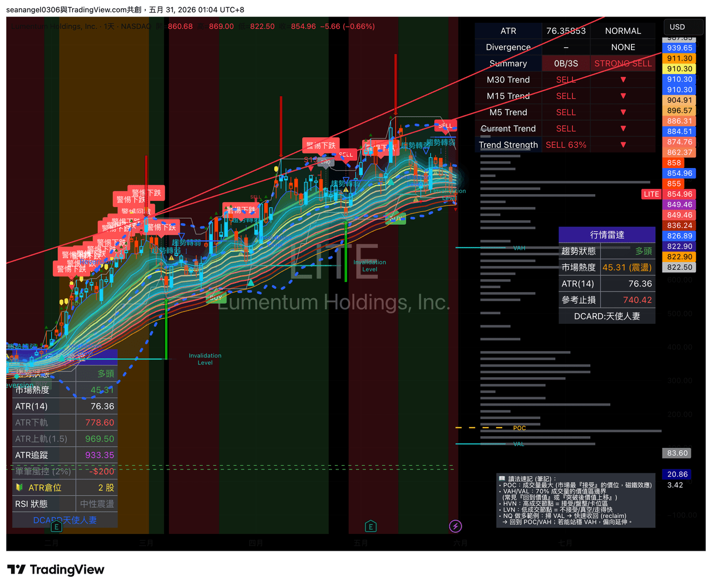Click the 862.37 price label
This screenshot has height=588, width=712.
[679, 152]
